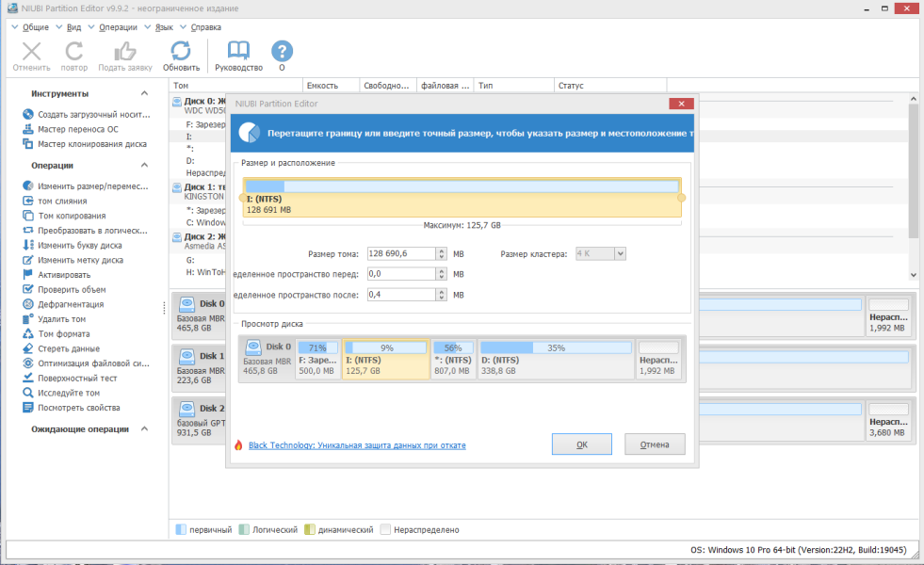Select the 1,992 MB unallocated block in the dialog preview
Viewport: 924px width, 565px height.
click(x=658, y=359)
